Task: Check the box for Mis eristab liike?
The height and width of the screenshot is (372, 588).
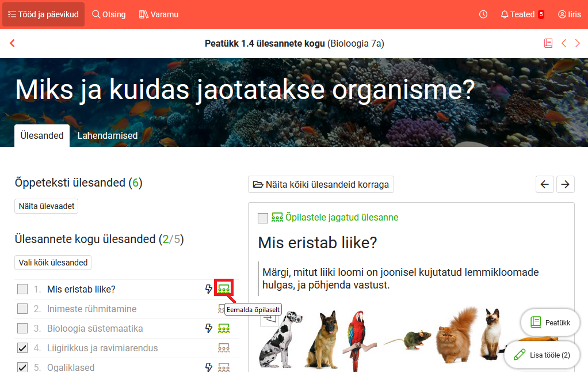Action: (22, 289)
